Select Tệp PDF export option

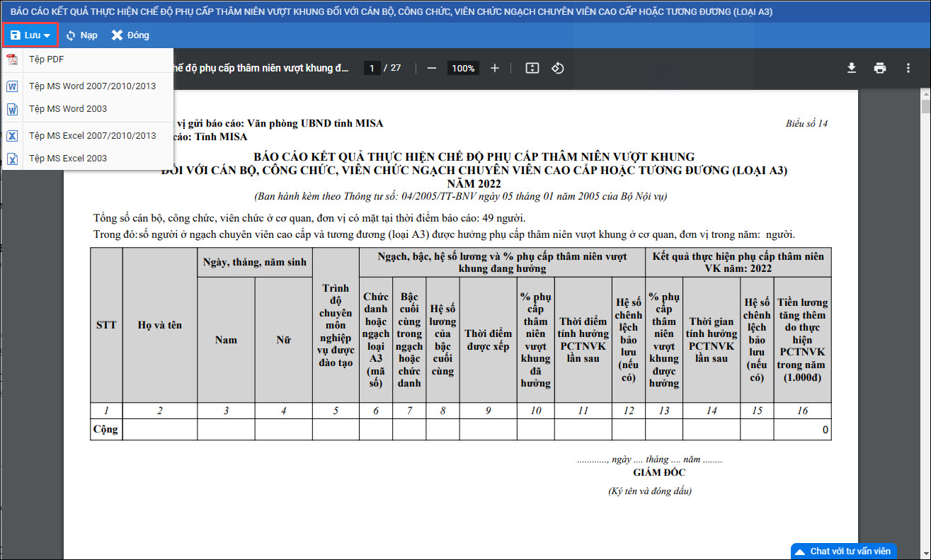(46, 59)
